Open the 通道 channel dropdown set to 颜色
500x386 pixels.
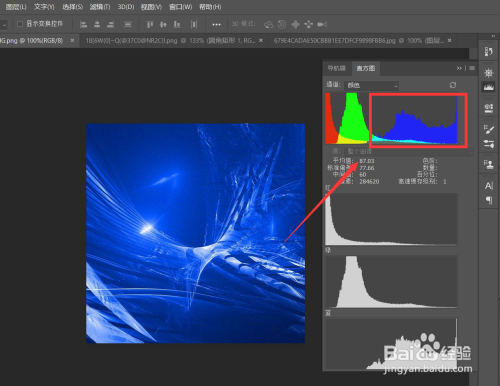(x=371, y=85)
